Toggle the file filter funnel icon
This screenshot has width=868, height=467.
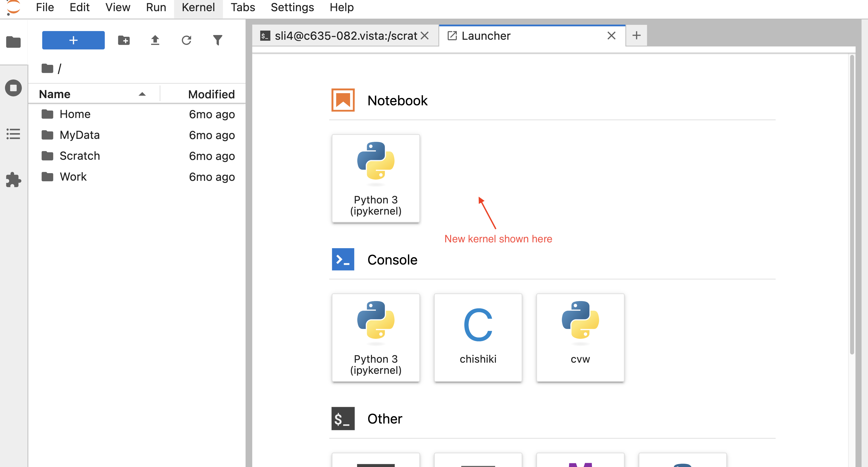point(218,40)
